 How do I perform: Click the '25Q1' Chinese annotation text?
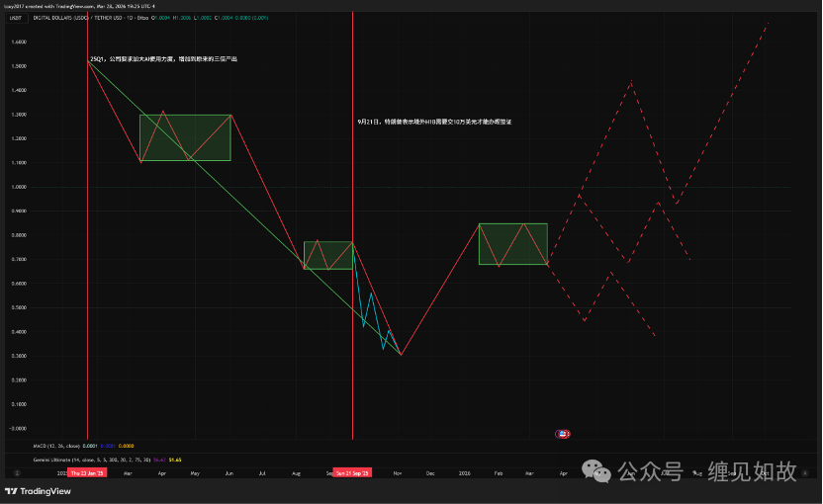[x=163, y=59]
